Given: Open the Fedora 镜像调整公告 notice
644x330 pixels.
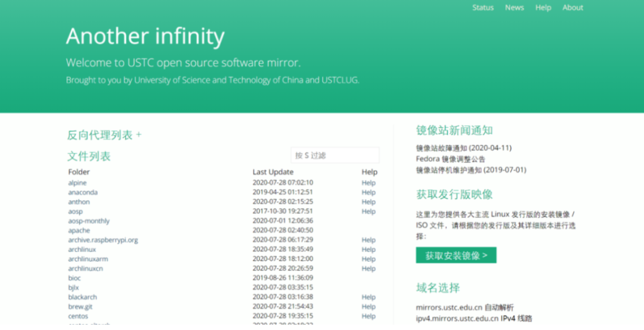Looking at the screenshot, I should click(451, 159).
